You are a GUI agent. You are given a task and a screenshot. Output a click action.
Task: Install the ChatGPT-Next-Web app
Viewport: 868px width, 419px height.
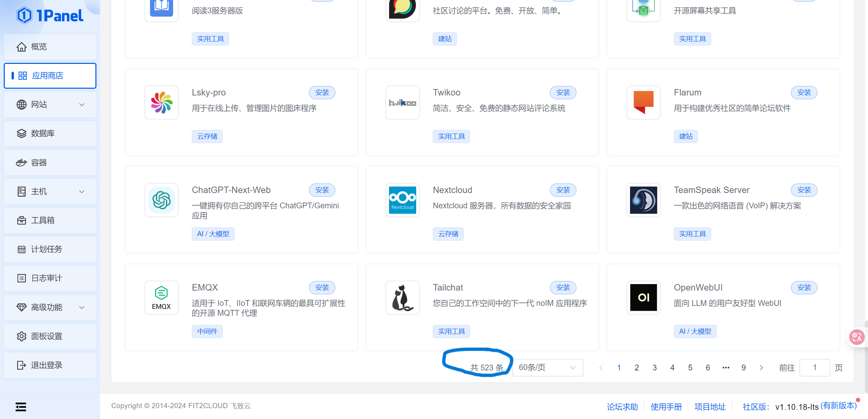tap(322, 190)
